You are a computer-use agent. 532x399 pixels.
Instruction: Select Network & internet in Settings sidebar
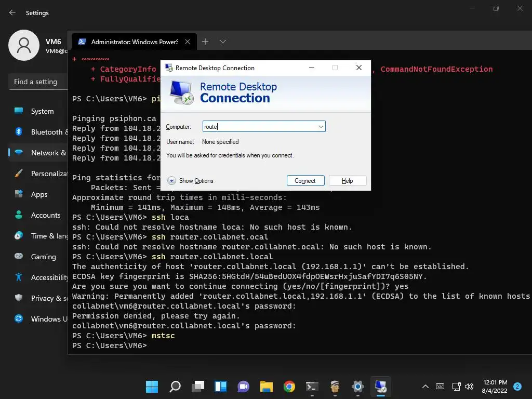tap(38, 153)
